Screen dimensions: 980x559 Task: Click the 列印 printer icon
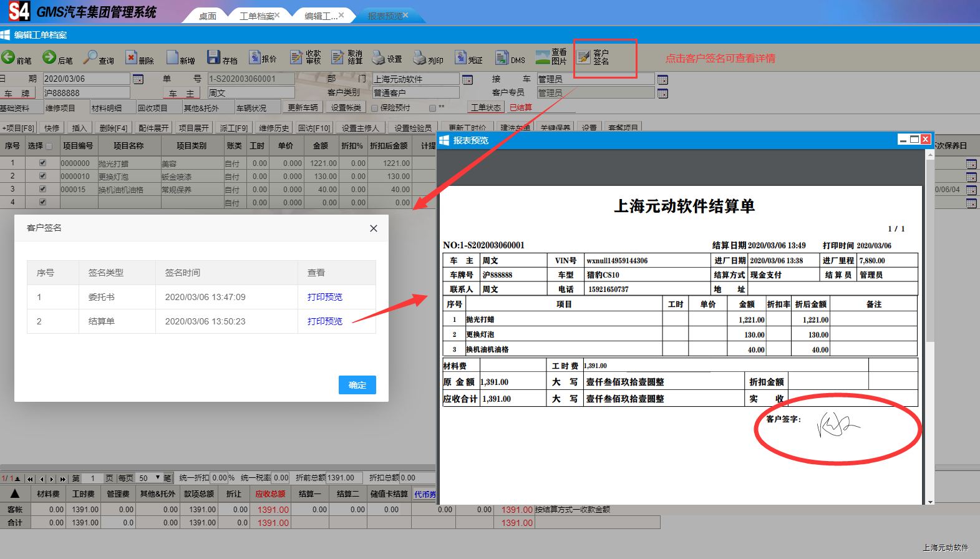click(x=419, y=59)
